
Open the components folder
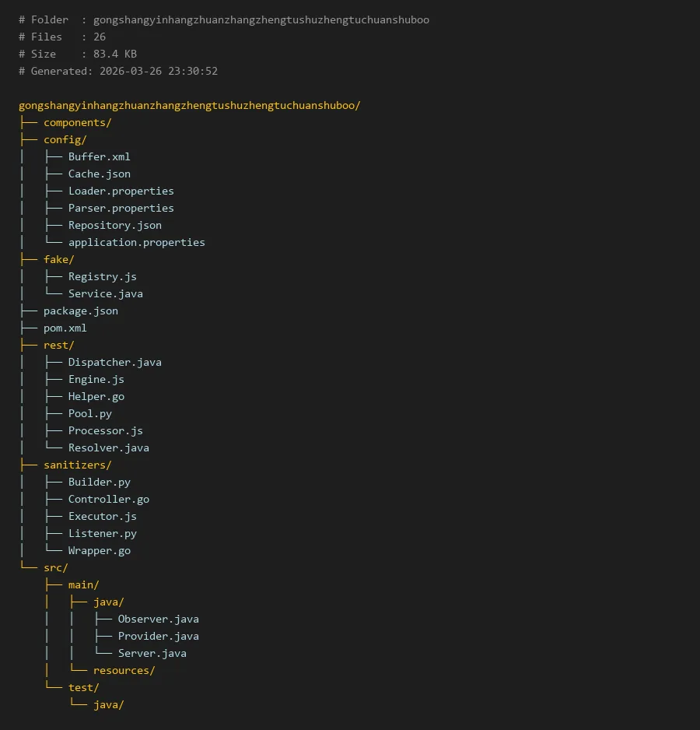[77, 122]
